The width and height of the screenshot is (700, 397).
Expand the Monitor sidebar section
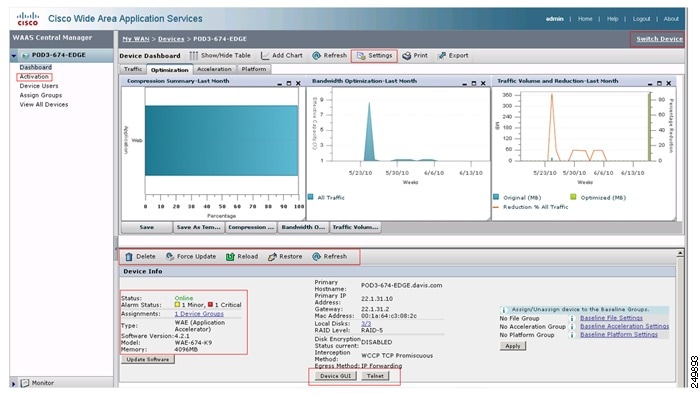click(x=13, y=384)
